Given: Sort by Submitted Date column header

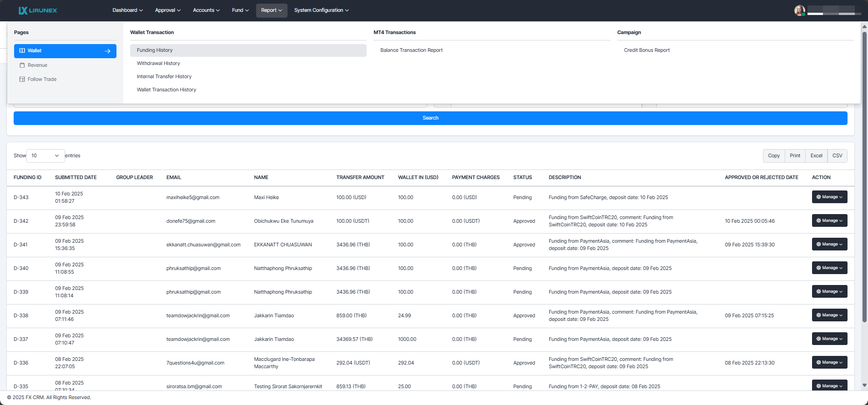Looking at the screenshot, I should 76,178.
